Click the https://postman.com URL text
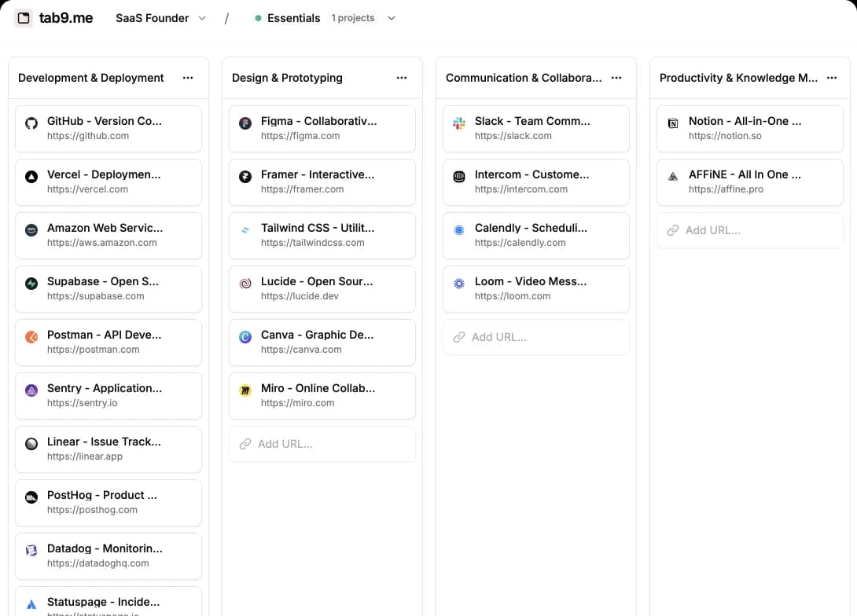 click(x=93, y=350)
